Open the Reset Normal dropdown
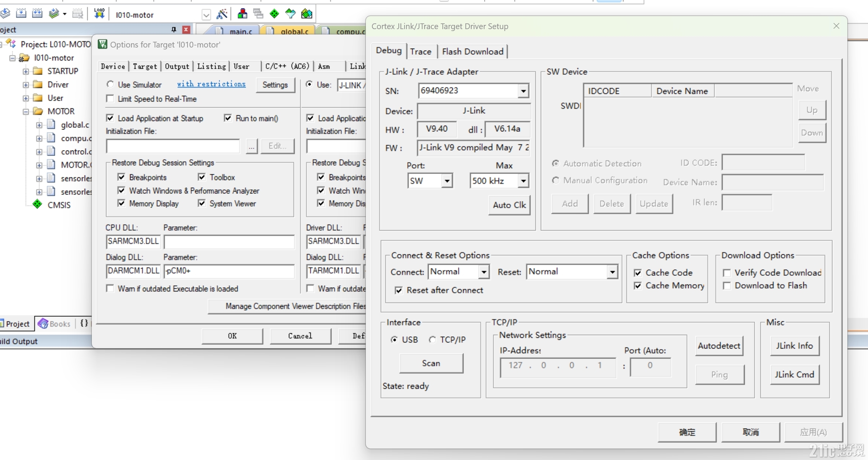The image size is (868, 460). 612,272
